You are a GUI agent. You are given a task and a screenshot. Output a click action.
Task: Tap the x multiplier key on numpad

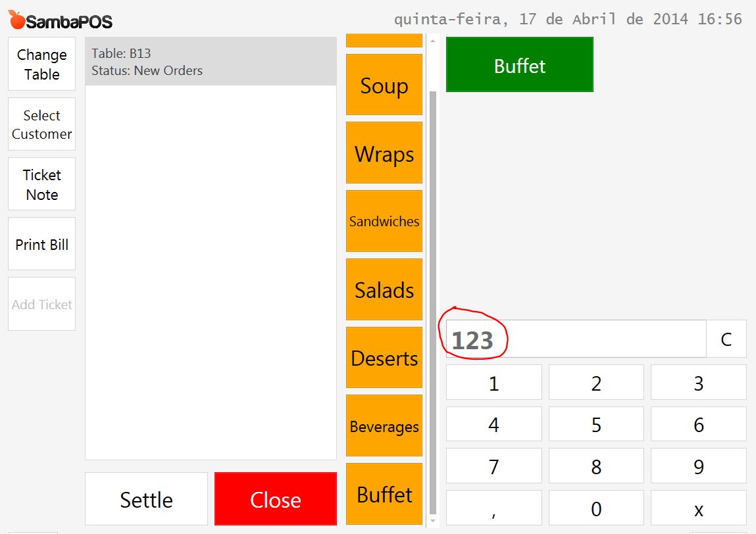click(699, 508)
